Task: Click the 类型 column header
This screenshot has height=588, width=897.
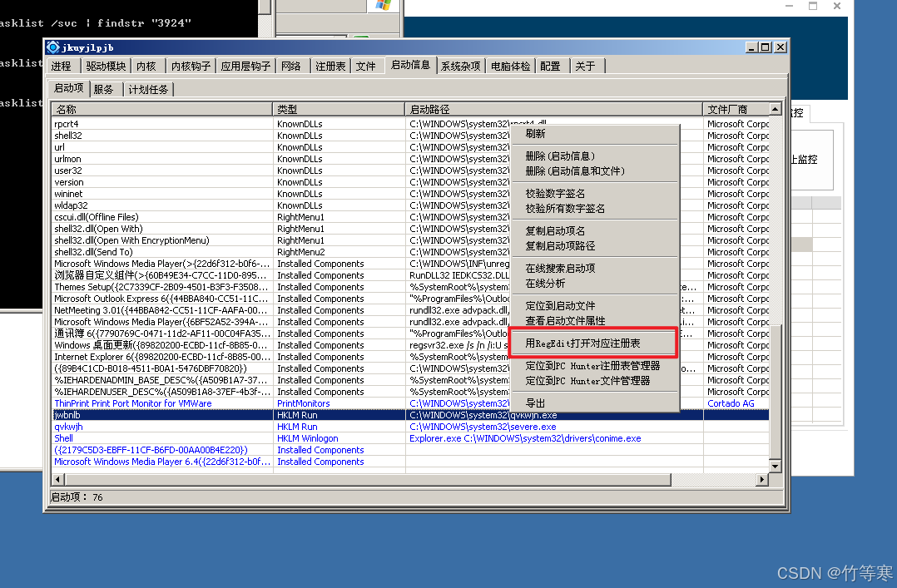Action: [339, 109]
